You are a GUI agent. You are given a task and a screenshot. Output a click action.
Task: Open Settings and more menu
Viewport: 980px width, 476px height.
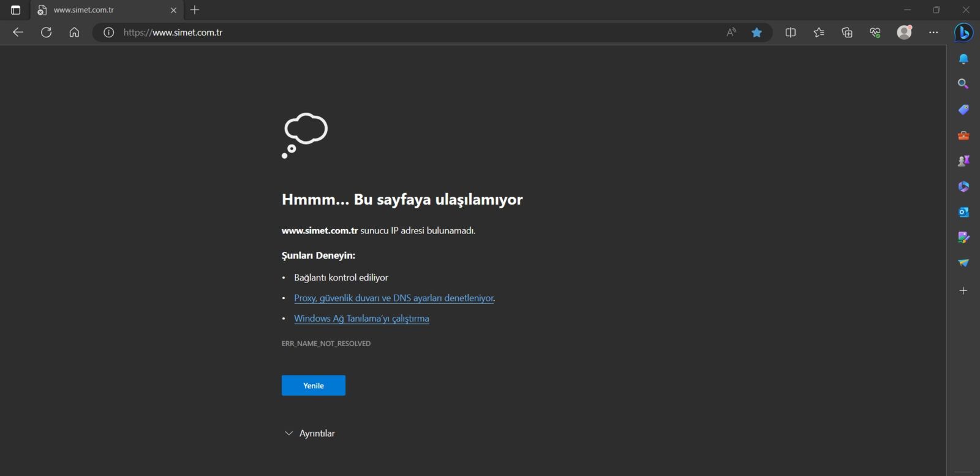pyautogui.click(x=933, y=32)
